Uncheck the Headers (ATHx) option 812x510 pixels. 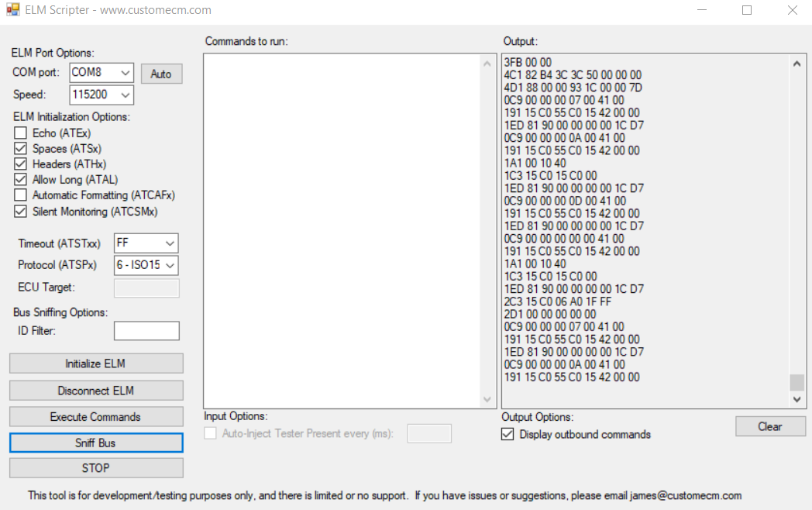point(20,164)
